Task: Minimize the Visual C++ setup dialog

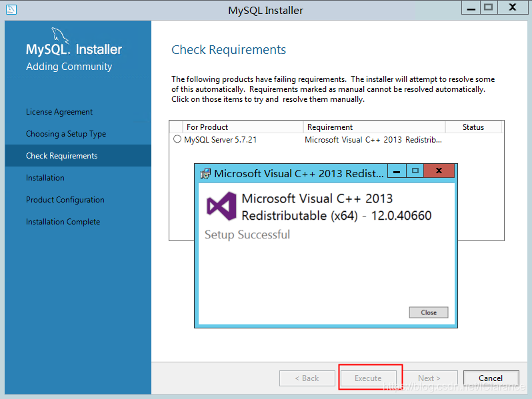Action: pos(396,171)
